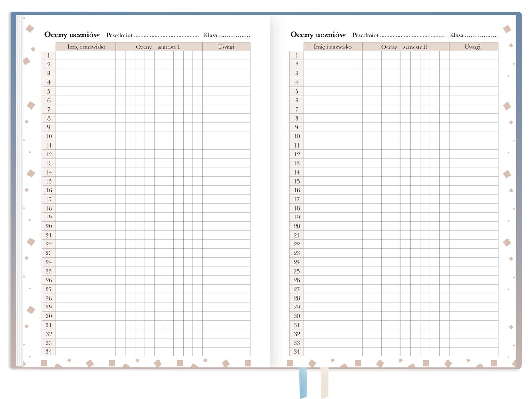The width and height of the screenshot is (532, 399).
Task: Click the Klasa dotted field on left page
Action: click(x=235, y=35)
